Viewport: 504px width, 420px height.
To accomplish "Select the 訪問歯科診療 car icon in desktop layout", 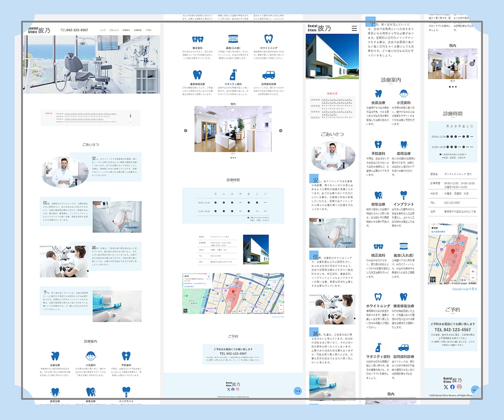I will pos(269,75).
